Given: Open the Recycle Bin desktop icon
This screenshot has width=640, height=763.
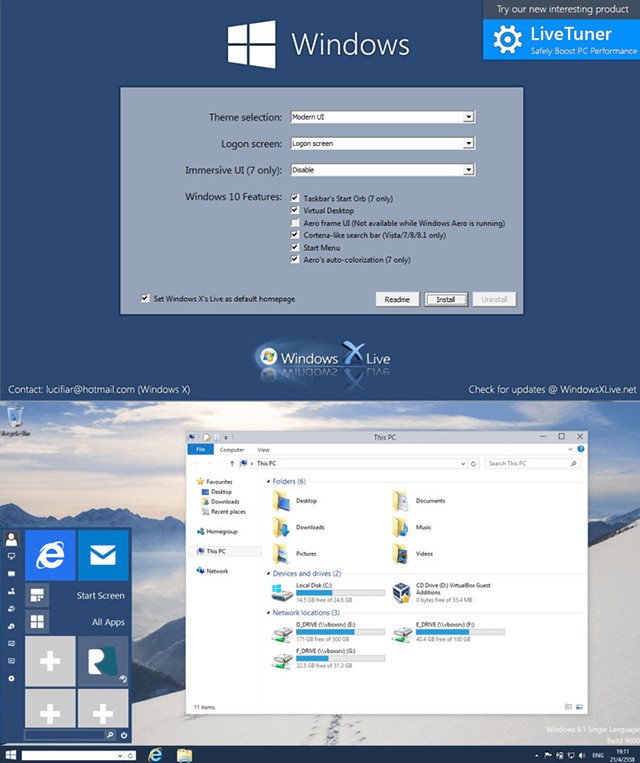Looking at the screenshot, I should click(x=15, y=419).
